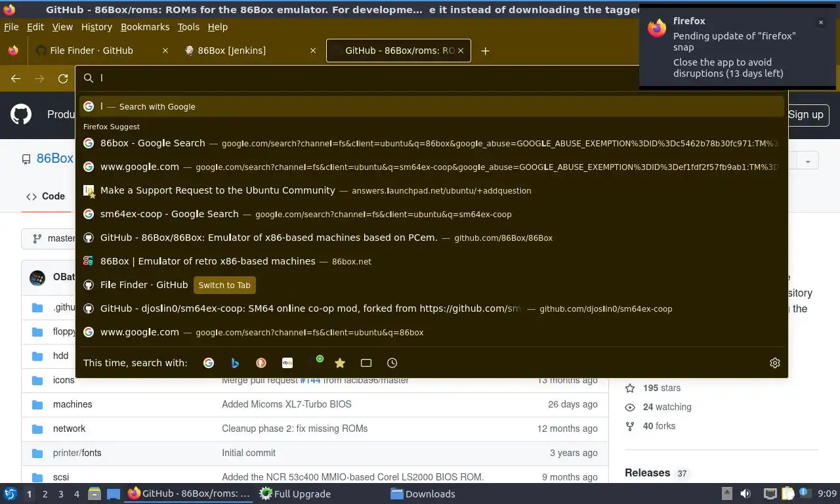Close the 86Box [Jenkins] tab

click(313, 51)
